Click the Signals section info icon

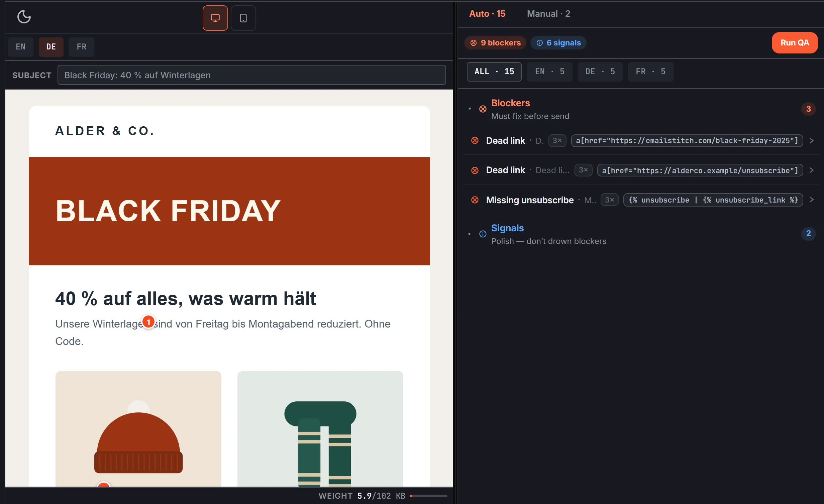point(483,234)
